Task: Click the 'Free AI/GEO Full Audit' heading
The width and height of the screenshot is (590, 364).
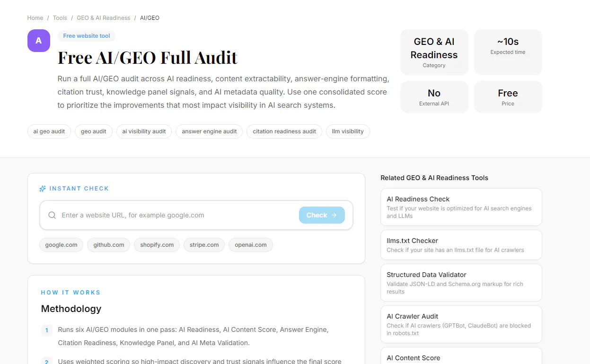Action: 148,58
